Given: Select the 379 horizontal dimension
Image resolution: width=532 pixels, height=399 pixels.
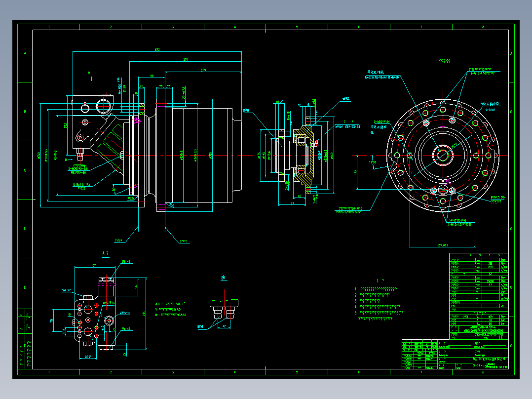Looking at the screenshot, I should point(186,60).
